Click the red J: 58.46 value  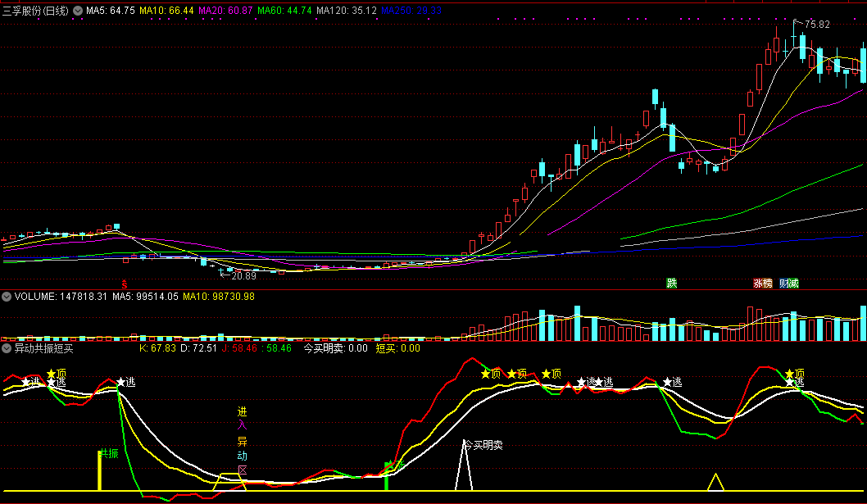238,348
